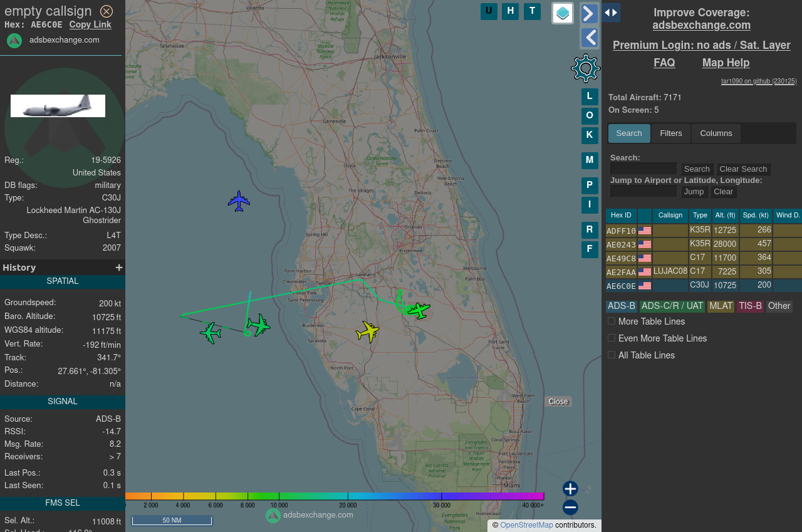Open the OpenStreetMap attribution link

526,525
